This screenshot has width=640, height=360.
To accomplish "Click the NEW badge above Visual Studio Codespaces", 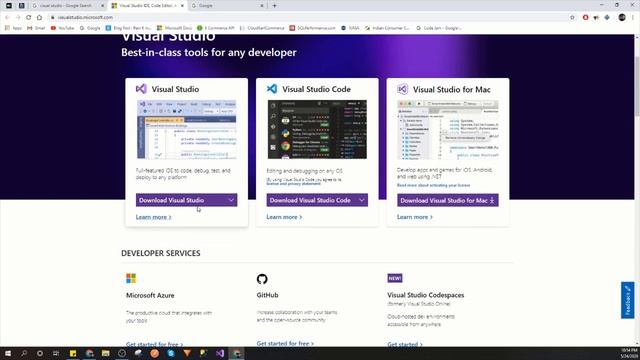I will (395, 278).
